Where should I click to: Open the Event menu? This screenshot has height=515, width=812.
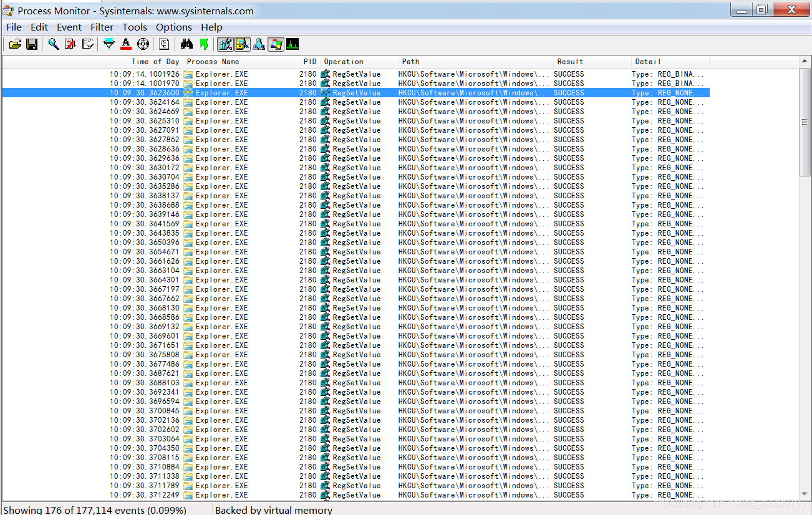tap(69, 27)
